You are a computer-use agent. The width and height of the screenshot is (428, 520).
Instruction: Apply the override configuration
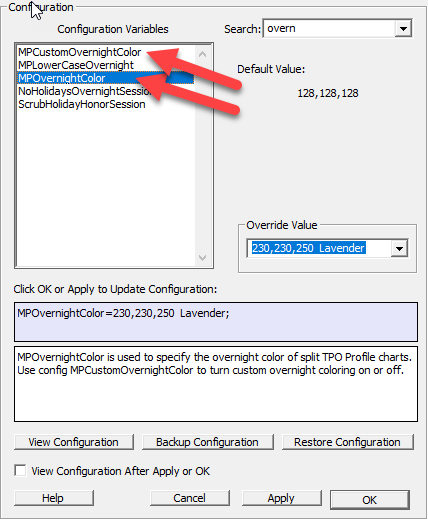point(281,498)
